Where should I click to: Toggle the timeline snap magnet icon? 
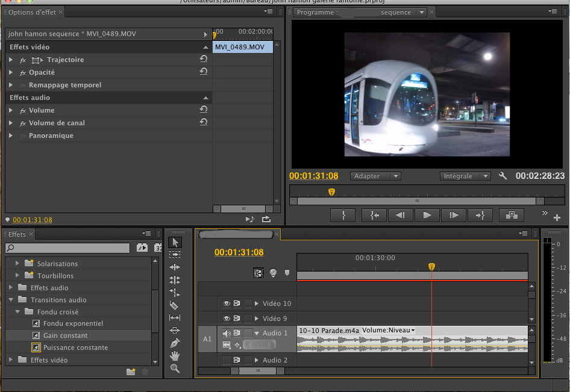tap(258, 273)
